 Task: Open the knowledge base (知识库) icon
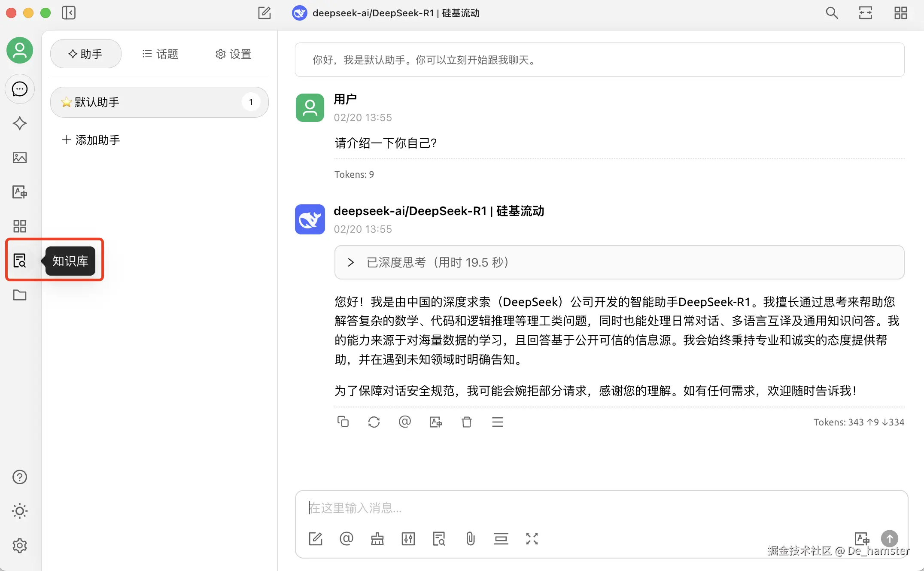tap(20, 261)
